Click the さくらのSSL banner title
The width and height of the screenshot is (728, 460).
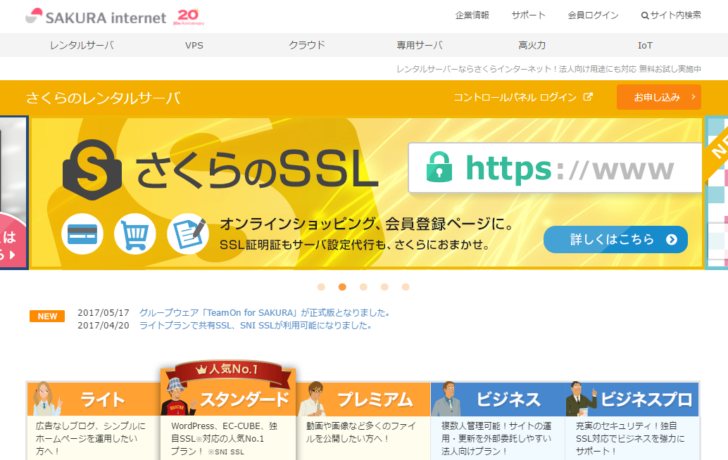coord(256,170)
